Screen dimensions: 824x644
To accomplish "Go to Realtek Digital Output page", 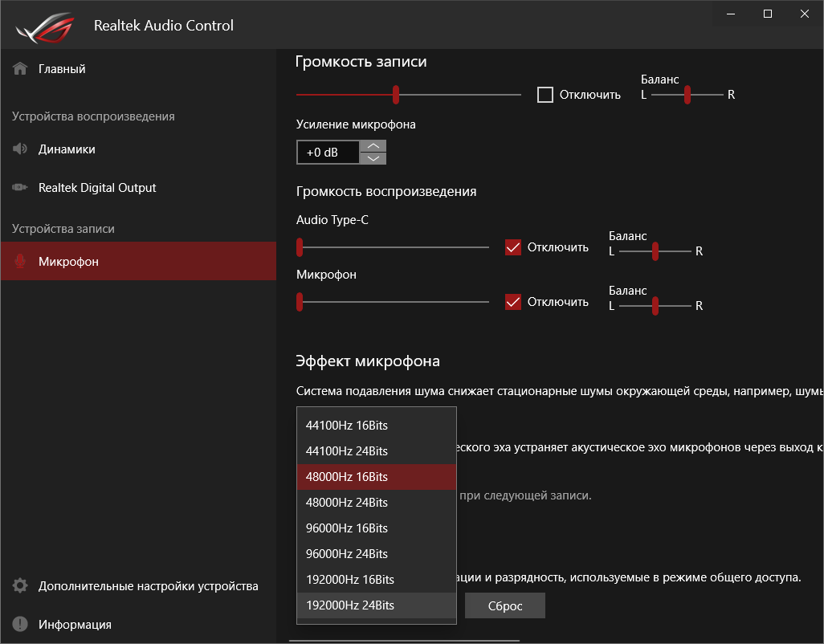I will pyautogui.click(x=97, y=188).
